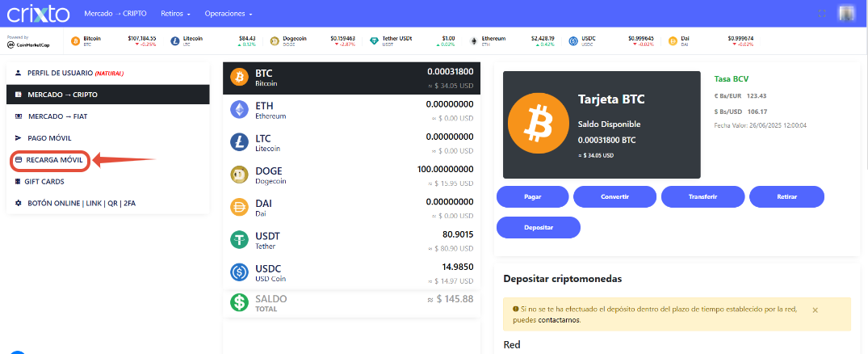Click the Transferir button

click(x=702, y=196)
